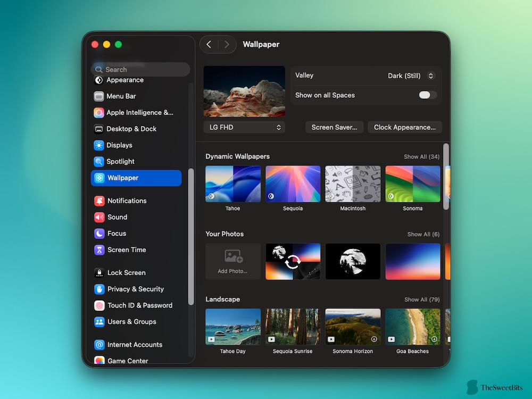The height and width of the screenshot is (399, 532).
Task: Click the Touch ID fingerprint icon
Action: coord(99,305)
